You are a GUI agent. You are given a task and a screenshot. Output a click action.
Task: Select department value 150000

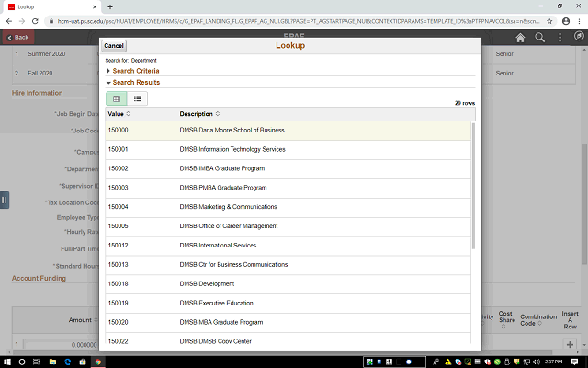pos(118,131)
